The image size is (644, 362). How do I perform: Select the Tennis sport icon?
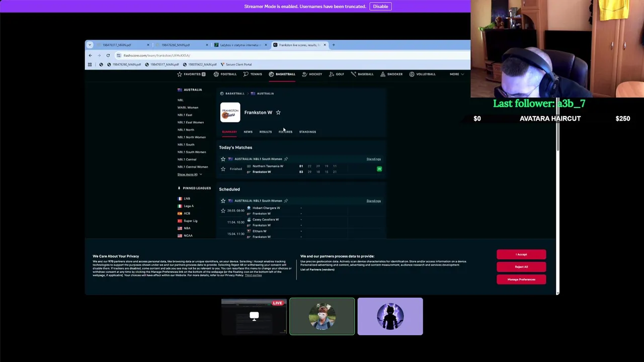246,74
